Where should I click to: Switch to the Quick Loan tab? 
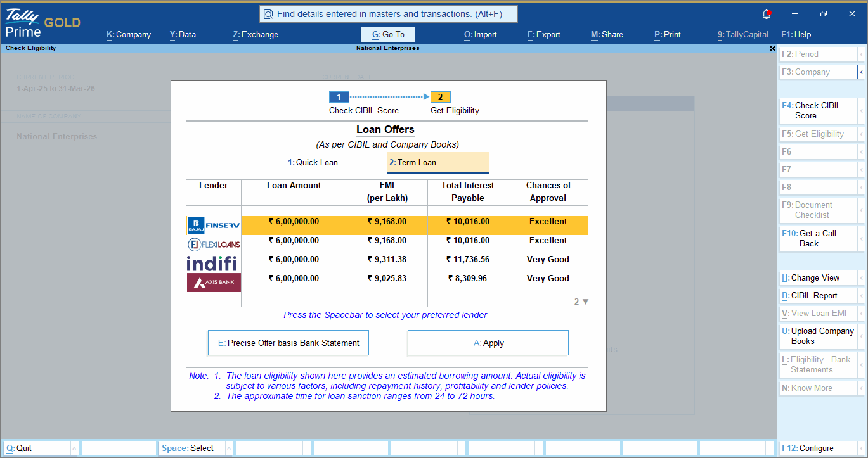pos(313,162)
